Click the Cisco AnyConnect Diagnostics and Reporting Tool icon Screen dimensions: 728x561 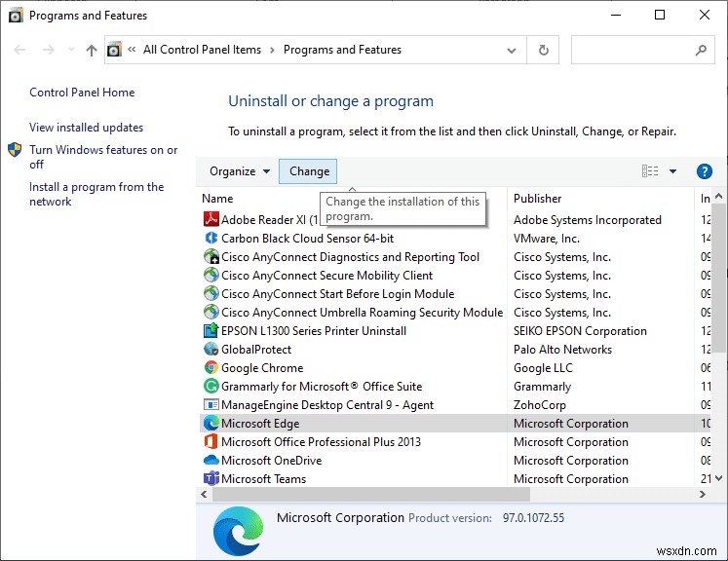click(x=211, y=256)
